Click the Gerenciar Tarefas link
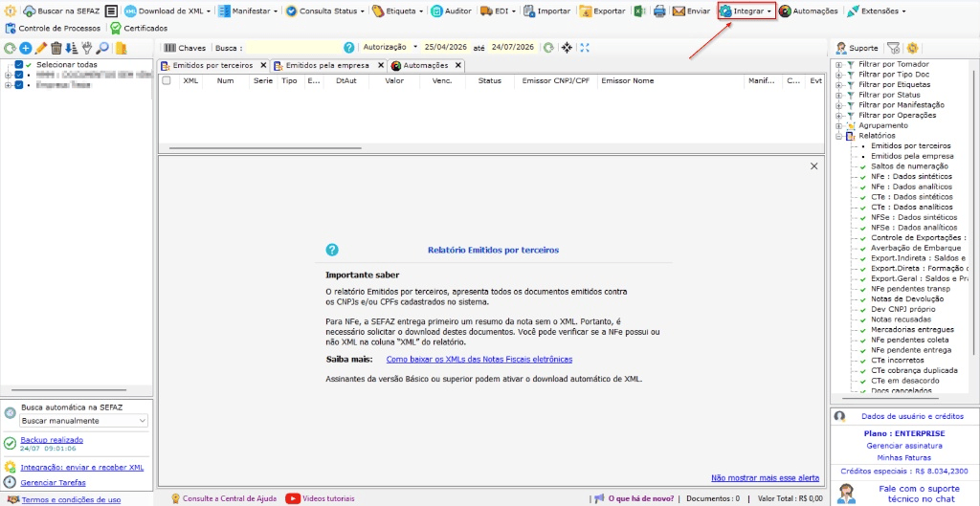Viewport: 980px width, 506px height. (54, 483)
